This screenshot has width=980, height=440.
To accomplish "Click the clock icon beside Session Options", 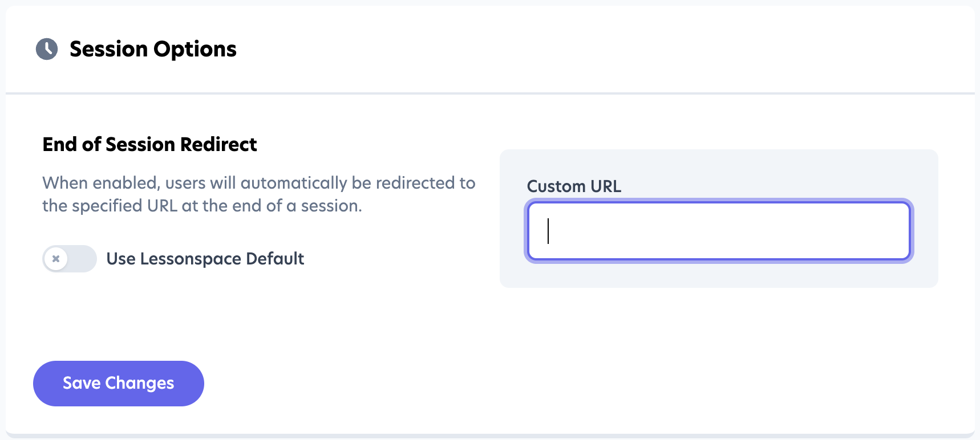I will (x=47, y=49).
